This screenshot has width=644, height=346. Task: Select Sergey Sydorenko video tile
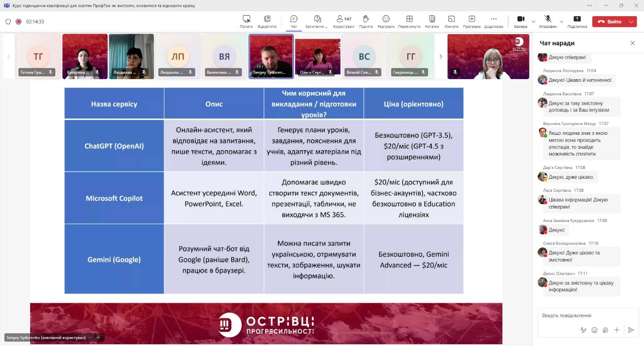tap(271, 56)
